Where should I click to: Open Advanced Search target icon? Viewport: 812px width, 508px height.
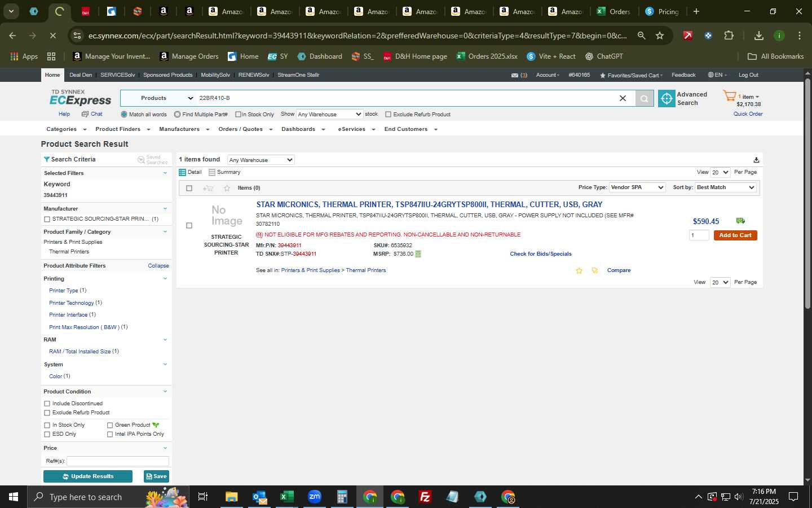[x=667, y=98]
